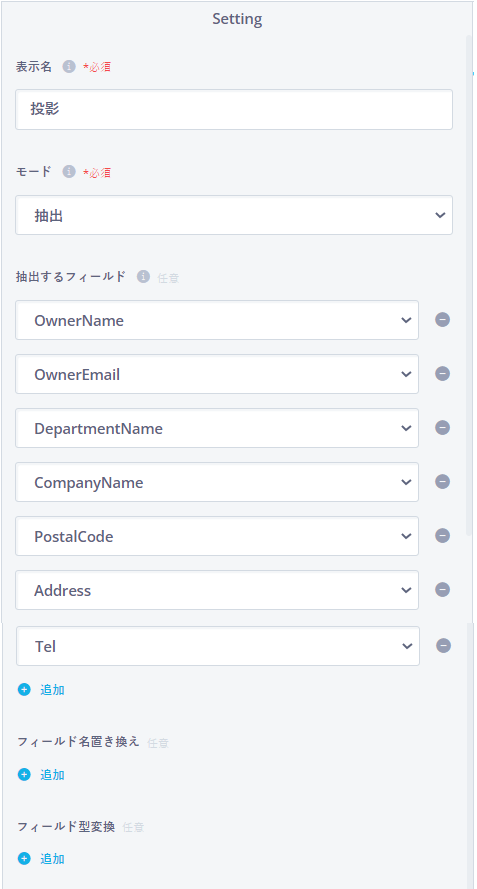The width and height of the screenshot is (477, 889).
Task: Open the DepartmentName field dropdown
Action: [x=217, y=428]
